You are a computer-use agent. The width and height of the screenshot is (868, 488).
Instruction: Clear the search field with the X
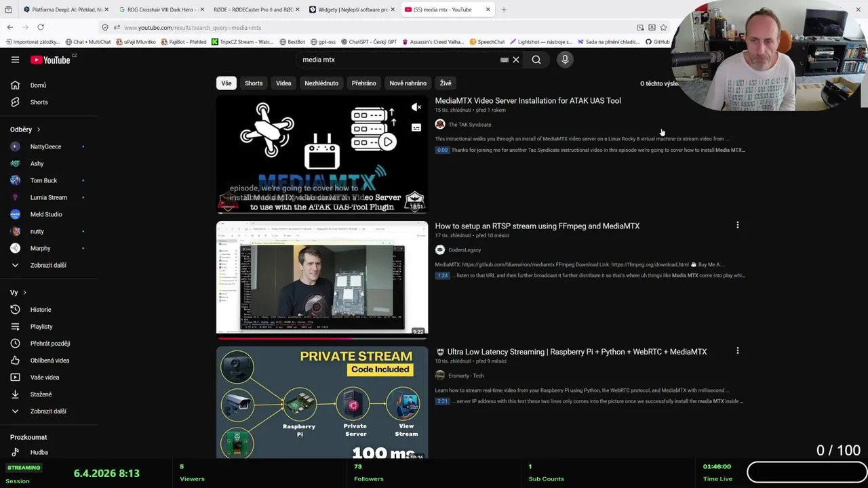(x=516, y=60)
